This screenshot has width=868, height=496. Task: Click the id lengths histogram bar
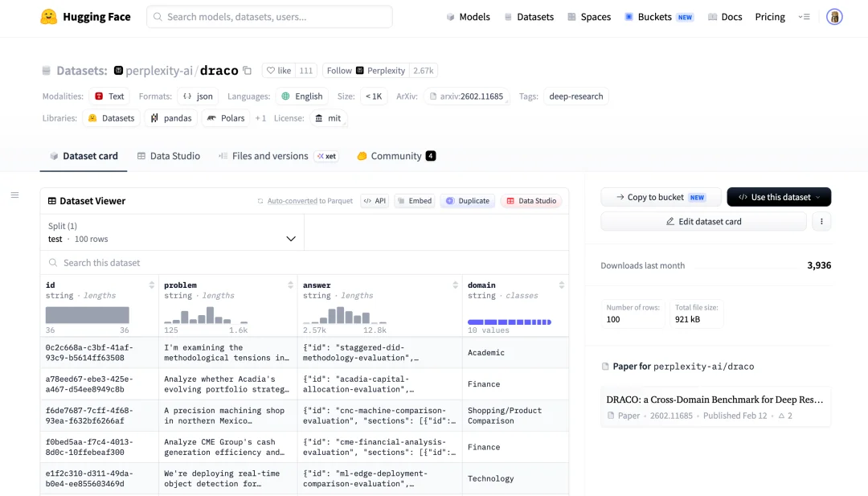[88, 315]
